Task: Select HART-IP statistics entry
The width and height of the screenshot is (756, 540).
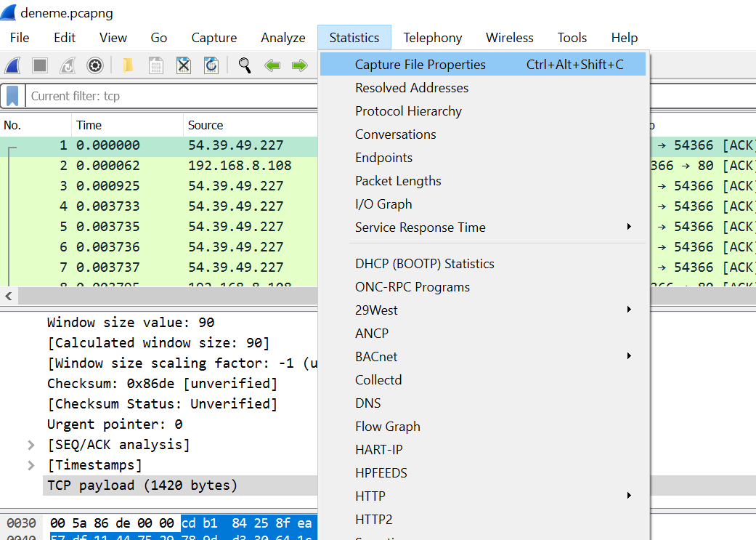Action: click(x=483, y=450)
